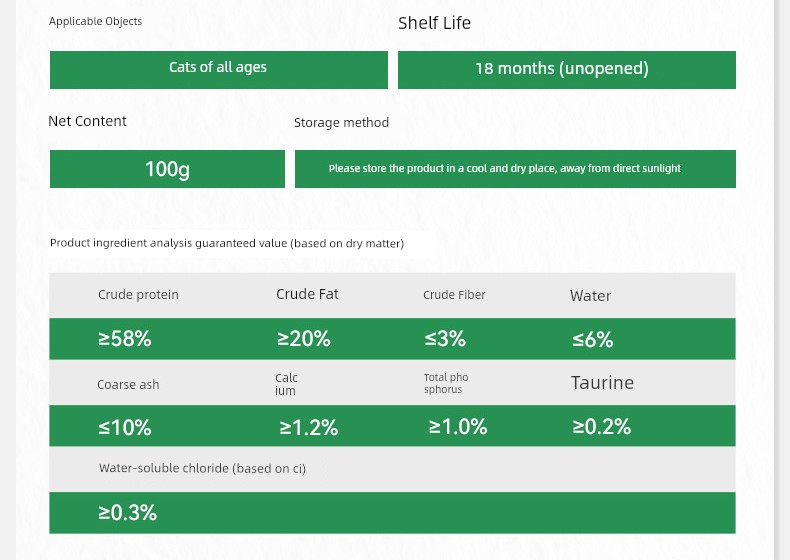This screenshot has width=790, height=560.
Task: Select the ≤6% water value
Action: (x=592, y=340)
